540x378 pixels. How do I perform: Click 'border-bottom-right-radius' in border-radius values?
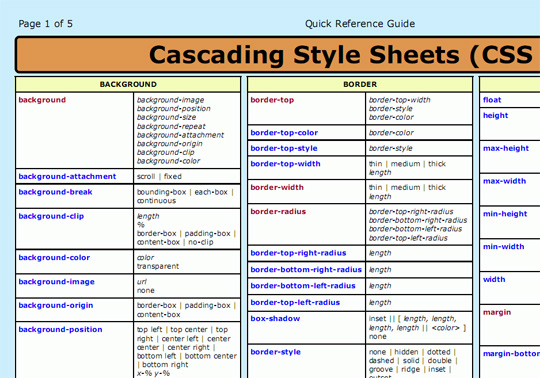click(418, 220)
